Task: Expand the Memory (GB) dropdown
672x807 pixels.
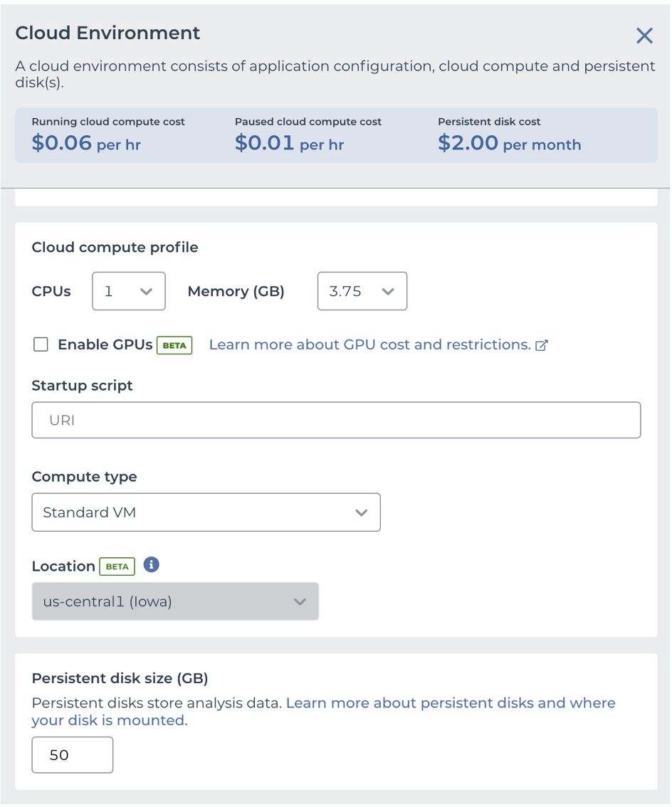Action: pyautogui.click(x=362, y=291)
